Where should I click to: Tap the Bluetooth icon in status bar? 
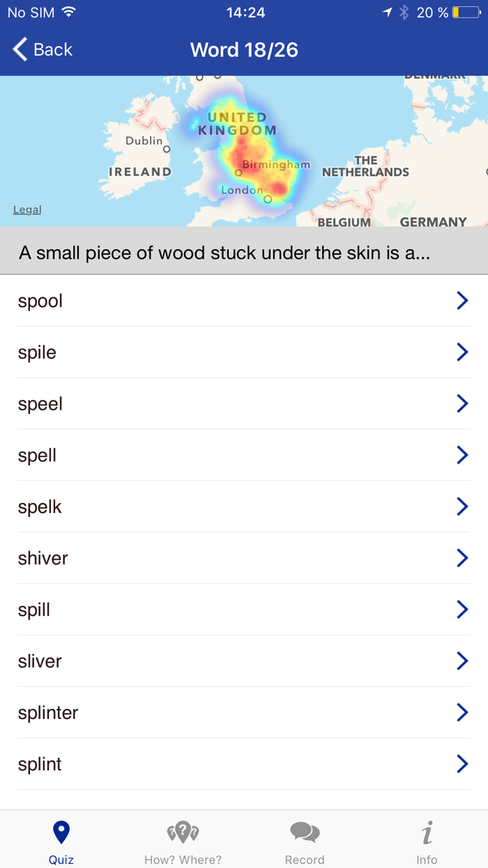coord(403,11)
